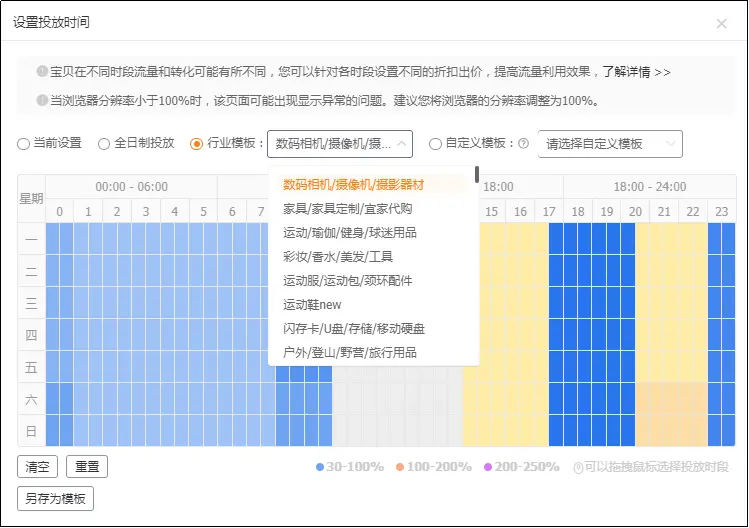Select 运动鞋new from the template list
The width and height of the screenshot is (749, 528).
[312, 305]
